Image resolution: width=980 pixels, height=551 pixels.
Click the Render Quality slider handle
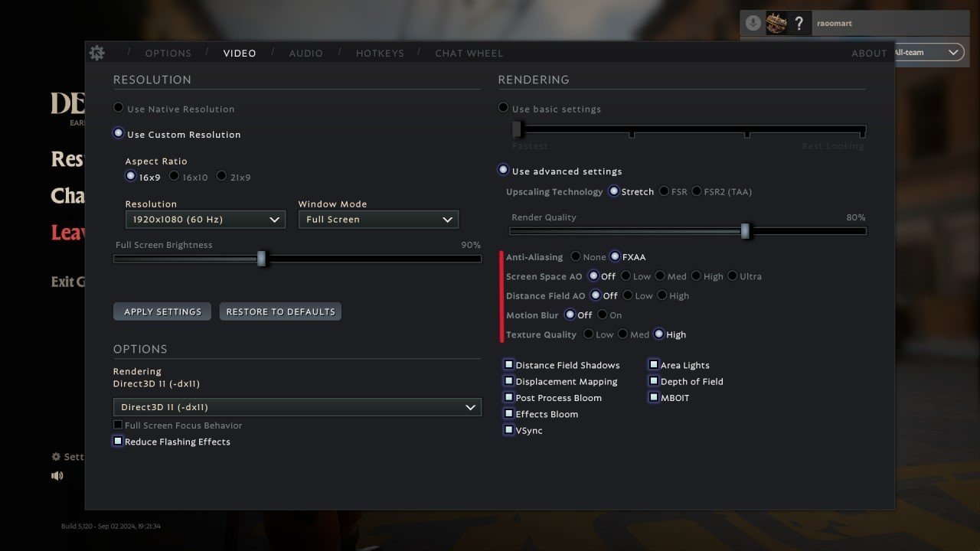point(745,231)
